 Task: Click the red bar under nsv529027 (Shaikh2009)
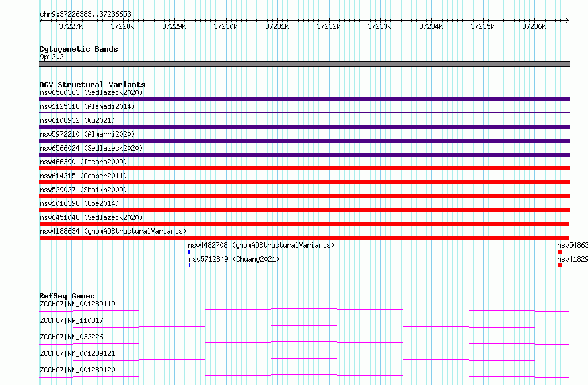pos(304,196)
